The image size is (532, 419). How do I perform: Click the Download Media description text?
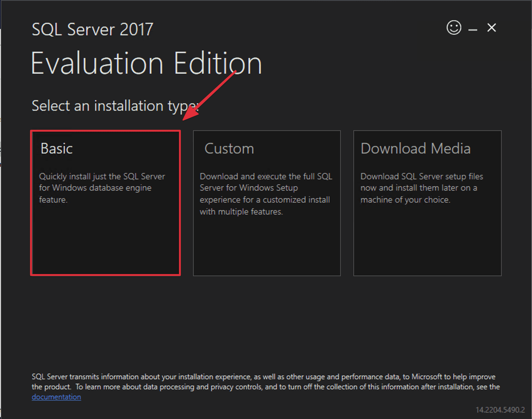point(422,188)
